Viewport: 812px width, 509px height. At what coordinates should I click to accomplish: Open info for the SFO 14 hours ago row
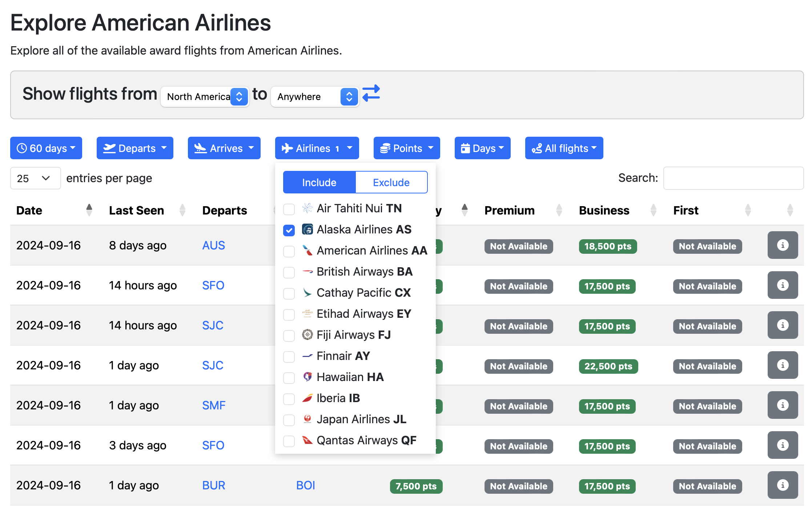click(x=783, y=285)
